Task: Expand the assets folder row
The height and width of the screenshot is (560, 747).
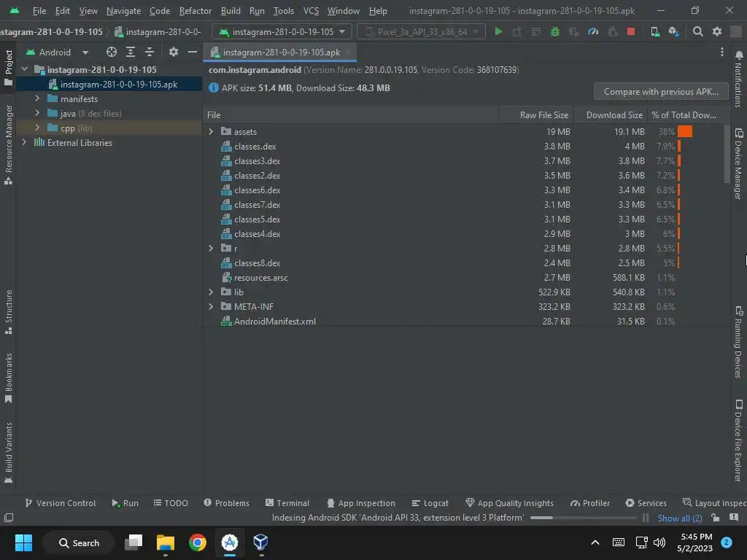Action: (211, 131)
